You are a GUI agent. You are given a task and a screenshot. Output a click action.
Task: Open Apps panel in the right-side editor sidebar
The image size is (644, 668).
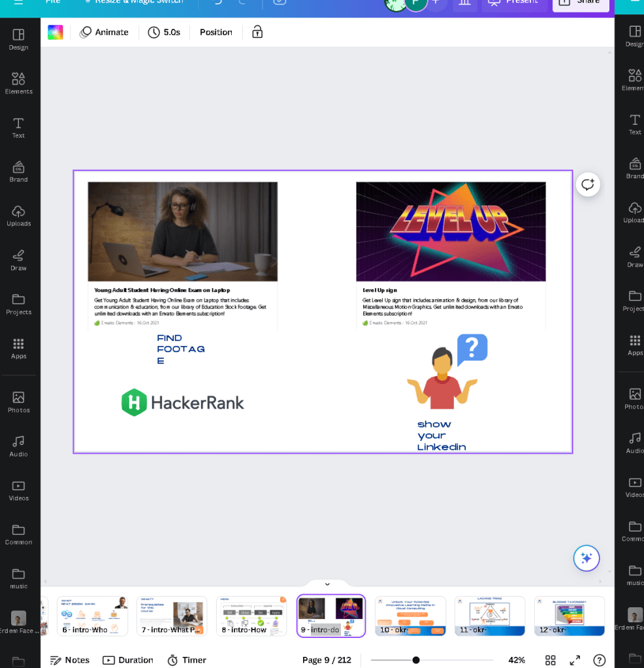[x=634, y=345]
